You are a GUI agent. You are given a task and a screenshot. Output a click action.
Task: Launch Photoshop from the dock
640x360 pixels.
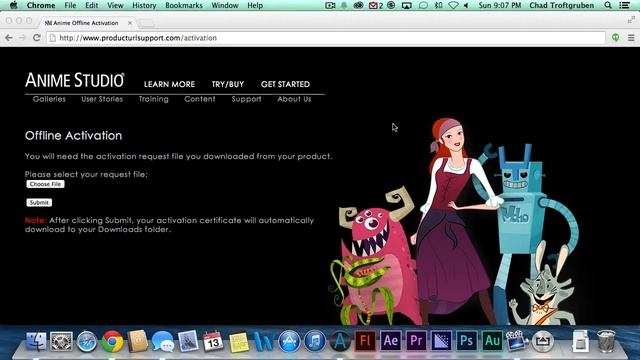467,340
